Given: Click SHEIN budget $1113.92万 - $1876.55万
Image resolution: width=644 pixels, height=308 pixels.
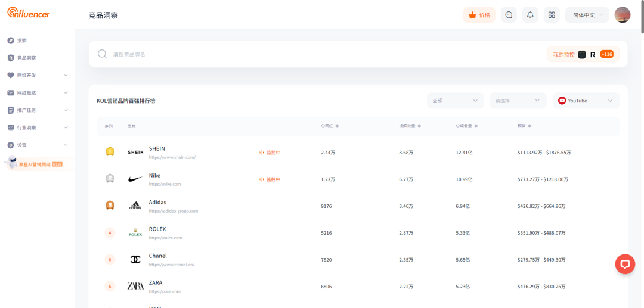Looking at the screenshot, I should pyautogui.click(x=544, y=153).
